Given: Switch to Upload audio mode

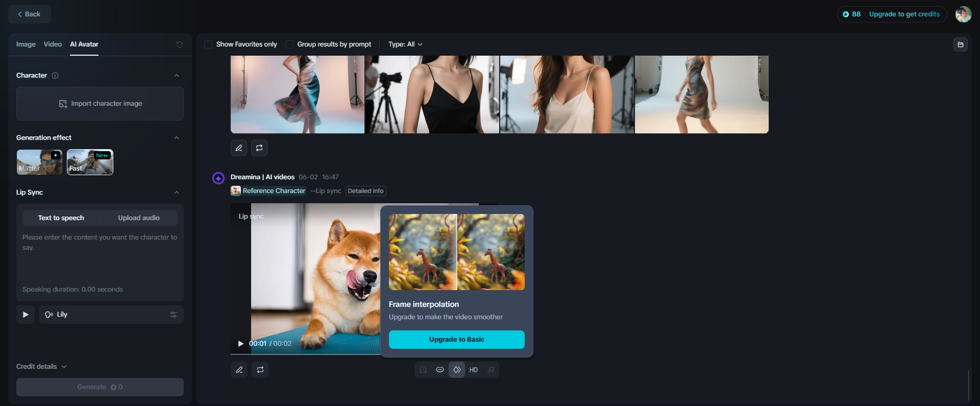Looking at the screenshot, I should pos(139,218).
